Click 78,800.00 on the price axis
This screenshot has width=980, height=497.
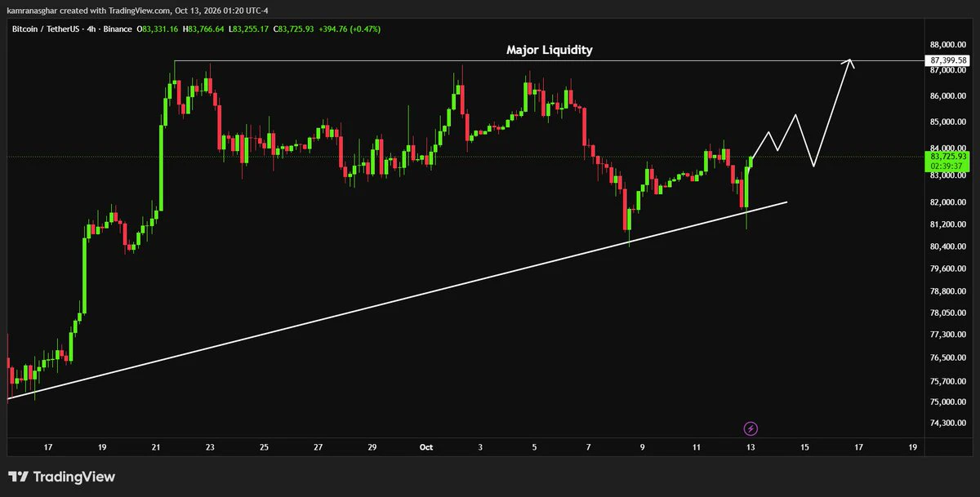pos(948,291)
